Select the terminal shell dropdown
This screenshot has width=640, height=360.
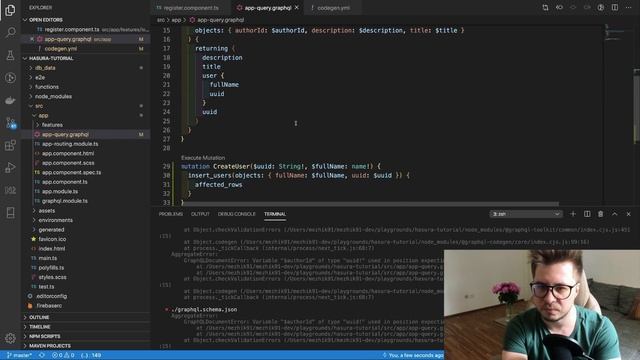(526, 214)
